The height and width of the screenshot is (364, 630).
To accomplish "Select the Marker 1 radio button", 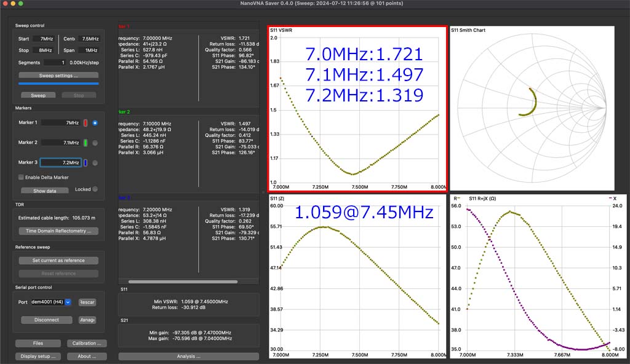I will pos(95,123).
